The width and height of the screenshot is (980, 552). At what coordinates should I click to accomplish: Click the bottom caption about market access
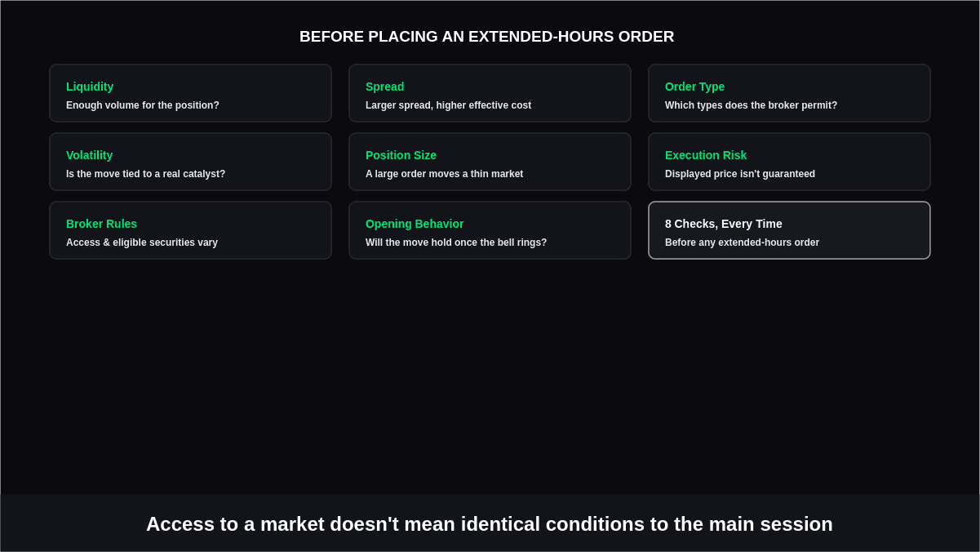tap(490, 524)
